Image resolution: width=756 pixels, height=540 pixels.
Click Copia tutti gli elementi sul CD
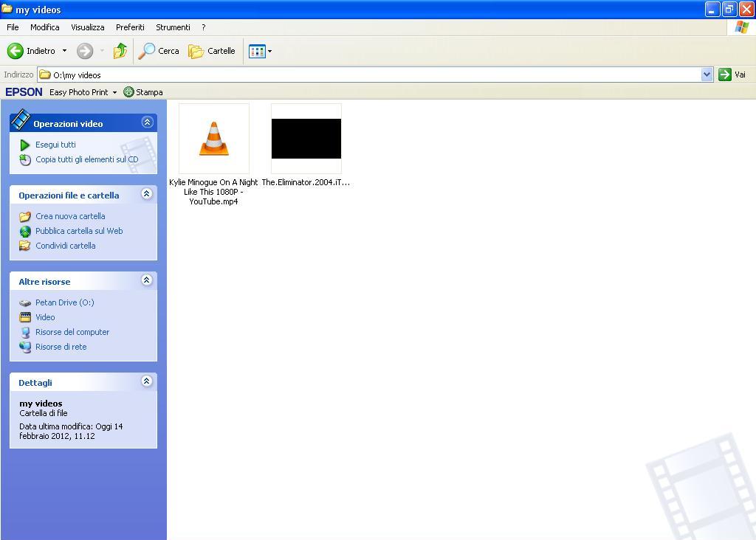pos(87,159)
